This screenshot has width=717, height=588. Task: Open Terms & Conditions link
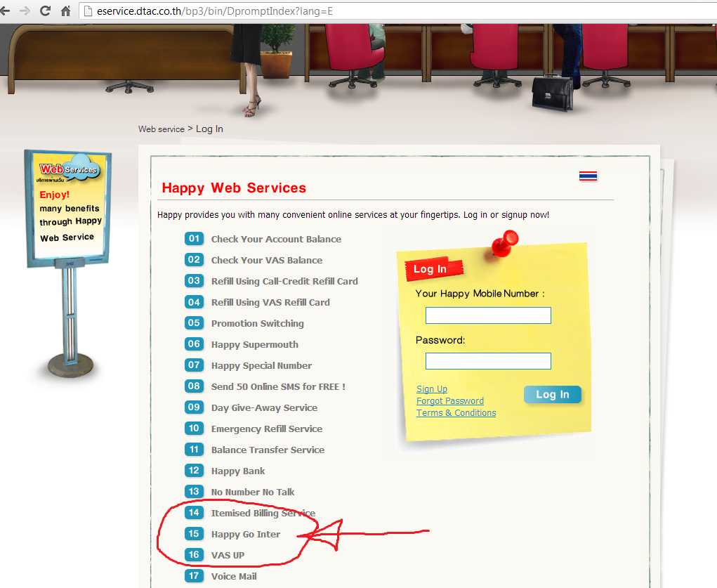[456, 413]
